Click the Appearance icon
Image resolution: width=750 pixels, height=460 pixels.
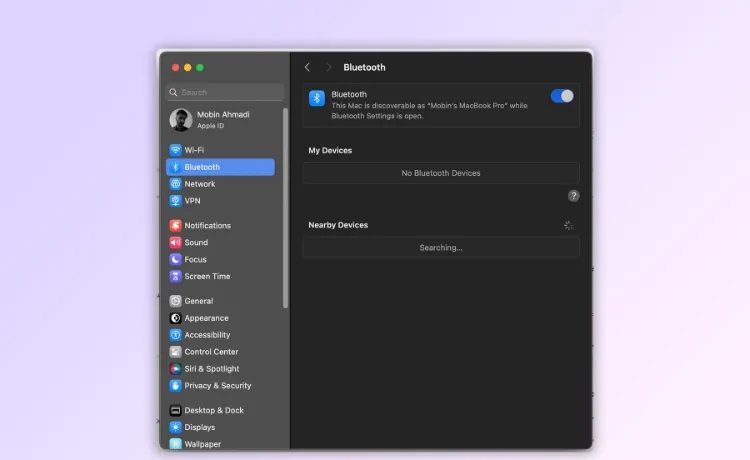[x=176, y=318]
